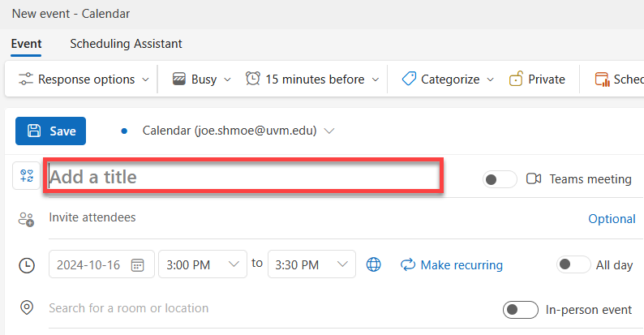Switch to the Scheduling Assistant tab
644x335 pixels.
126,44
